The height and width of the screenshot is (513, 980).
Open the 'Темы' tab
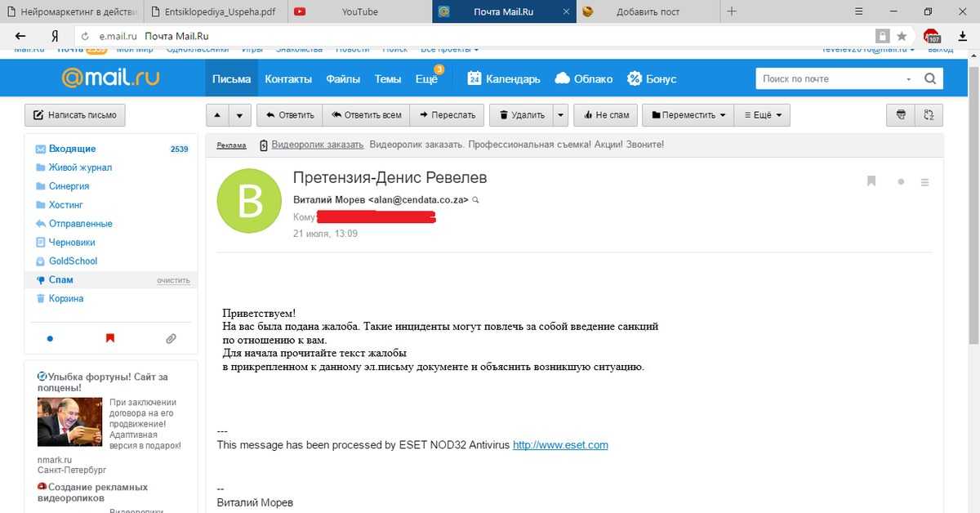[x=388, y=79]
